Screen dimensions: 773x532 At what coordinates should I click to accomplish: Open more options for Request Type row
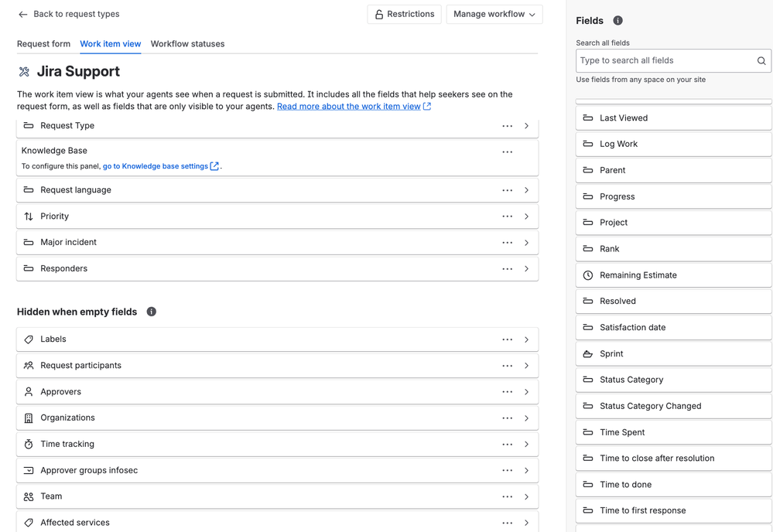(508, 126)
